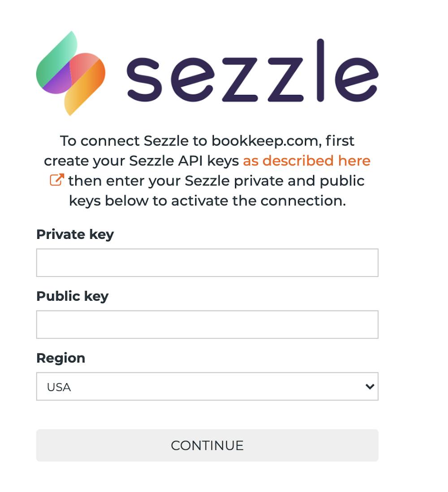Click the Sezzle wordmark text

click(252, 72)
